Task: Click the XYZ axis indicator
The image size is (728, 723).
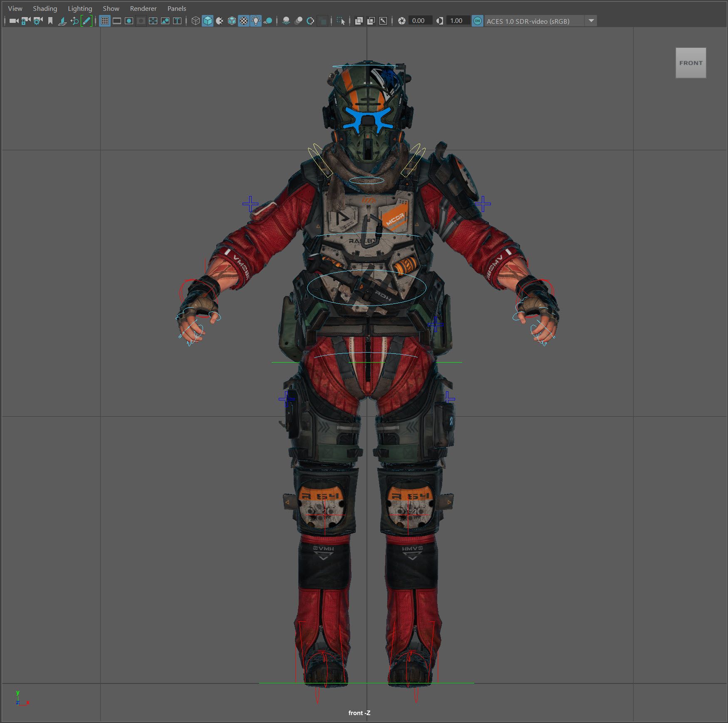Action: [x=22, y=699]
